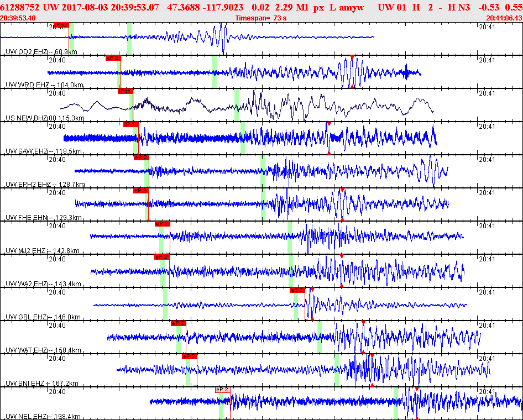The width and height of the screenshot is (523, 420).
Task: Select the iPd1 pick flag on NEW trace
Action: point(125,91)
